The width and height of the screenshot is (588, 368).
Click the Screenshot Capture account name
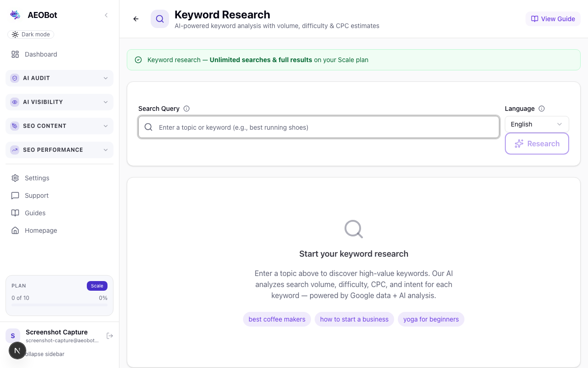[57, 332]
